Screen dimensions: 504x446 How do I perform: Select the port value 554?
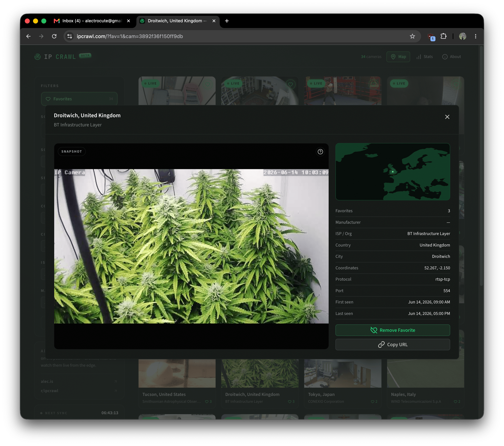pyautogui.click(x=447, y=291)
